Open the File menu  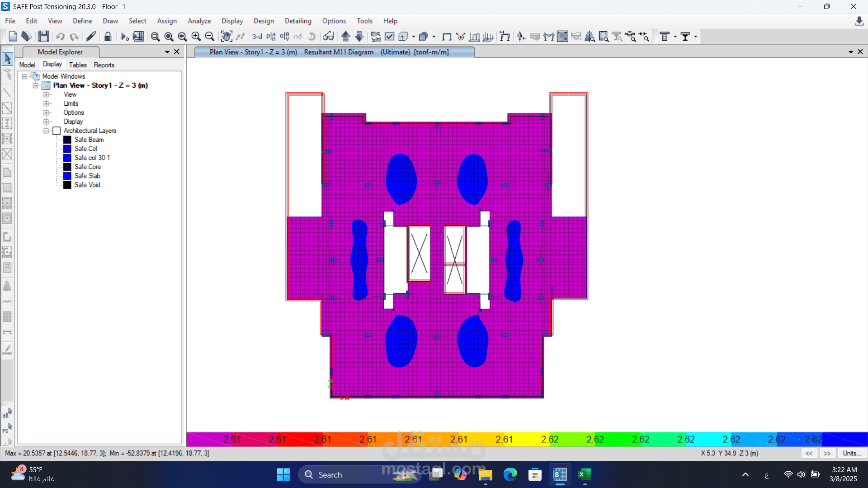[10, 21]
